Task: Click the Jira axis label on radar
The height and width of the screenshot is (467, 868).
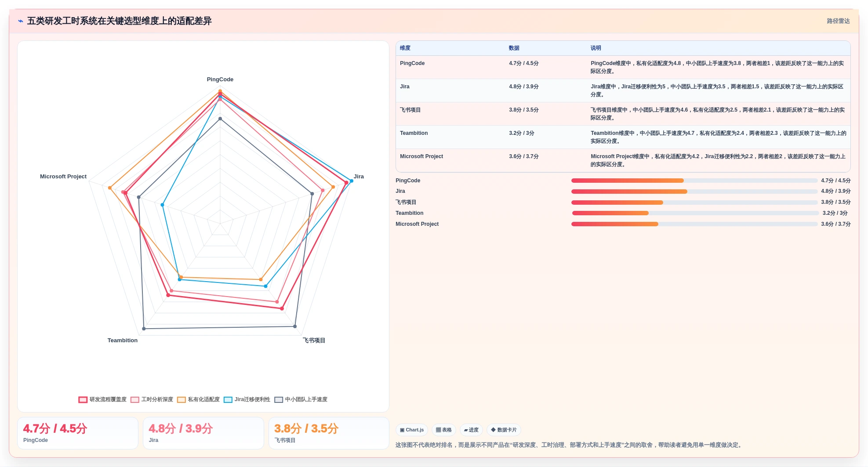Action: (x=359, y=177)
